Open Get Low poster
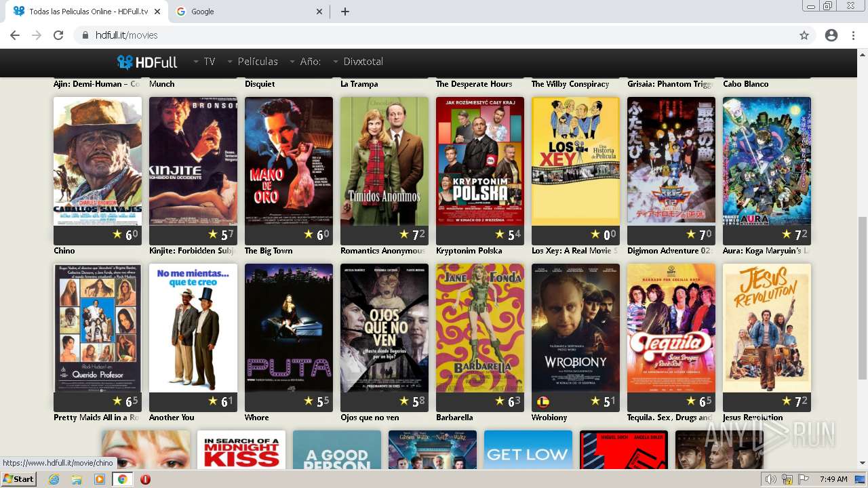Screen dimensions: 868x488 coord(528,450)
